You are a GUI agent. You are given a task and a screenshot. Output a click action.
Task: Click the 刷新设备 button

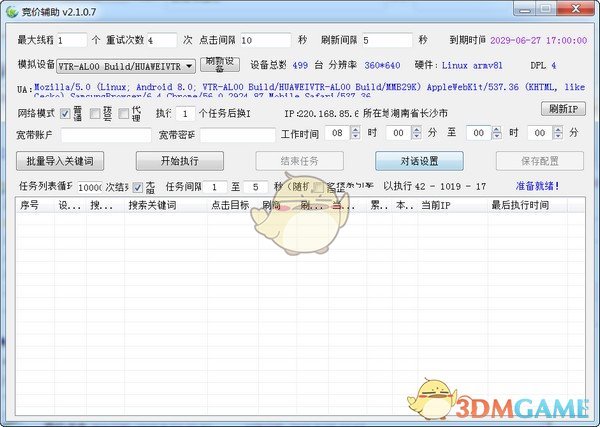pyautogui.click(x=220, y=65)
